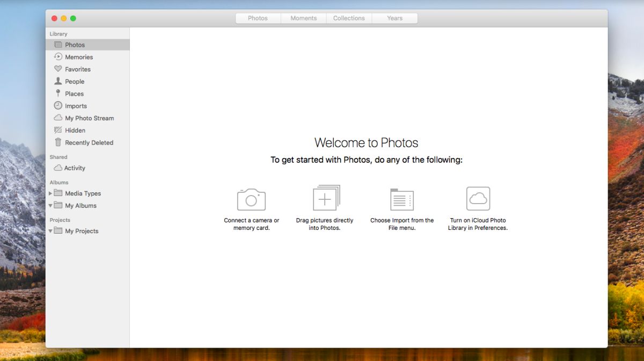Open the Imports clock icon
644x361 pixels.
click(58, 106)
